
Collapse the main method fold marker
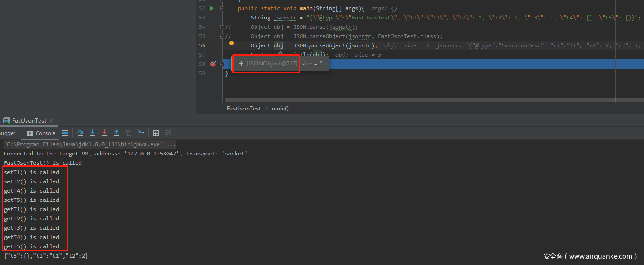pos(222,8)
